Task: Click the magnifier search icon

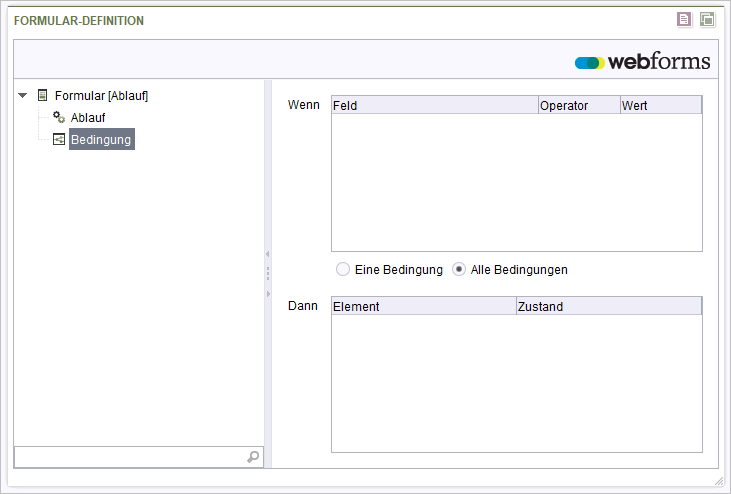Action: coord(253,457)
